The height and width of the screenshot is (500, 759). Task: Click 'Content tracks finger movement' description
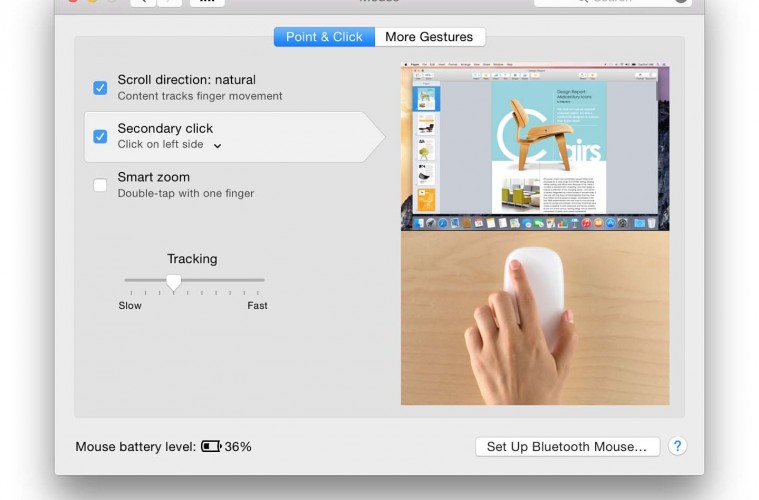point(200,96)
